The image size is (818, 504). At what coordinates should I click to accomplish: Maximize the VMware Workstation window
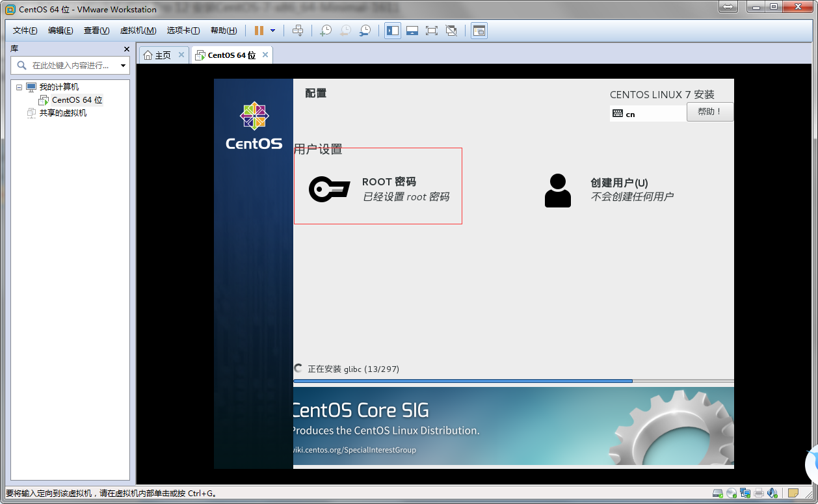tap(774, 7)
